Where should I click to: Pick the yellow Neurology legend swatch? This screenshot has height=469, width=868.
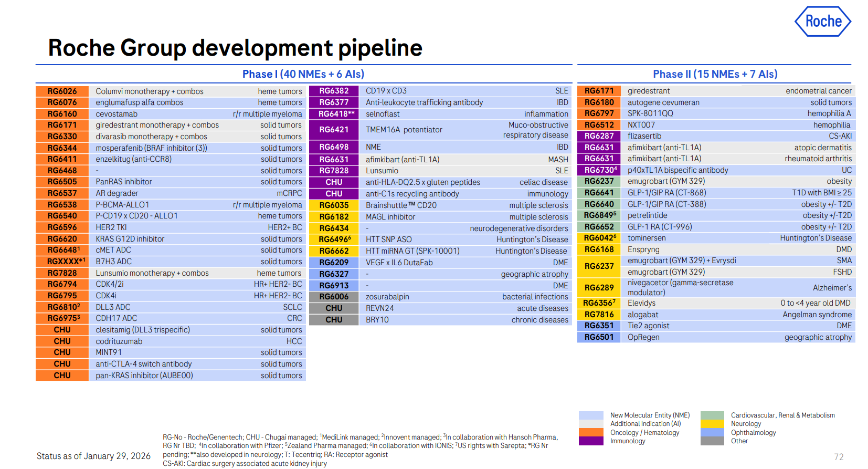[x=712, y=424]
